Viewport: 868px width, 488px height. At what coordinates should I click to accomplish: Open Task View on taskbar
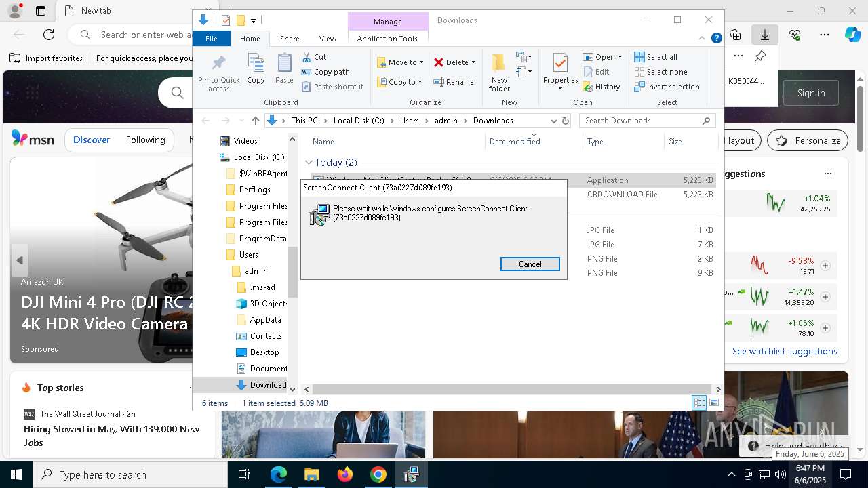click(244, 474)
